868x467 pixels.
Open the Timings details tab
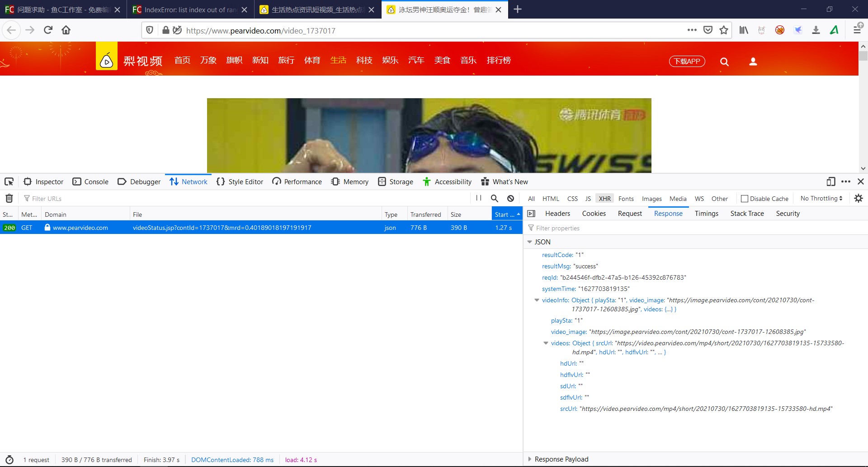[x=706, y=214]
